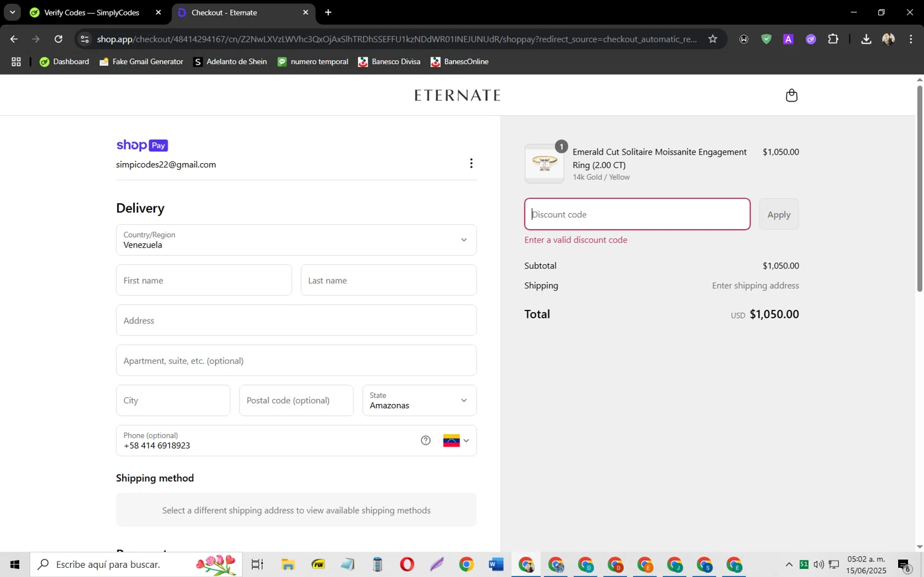The image size is (924, 577).
Task: Open the bookmarks apps grid icon
Action: click(16, 62)
